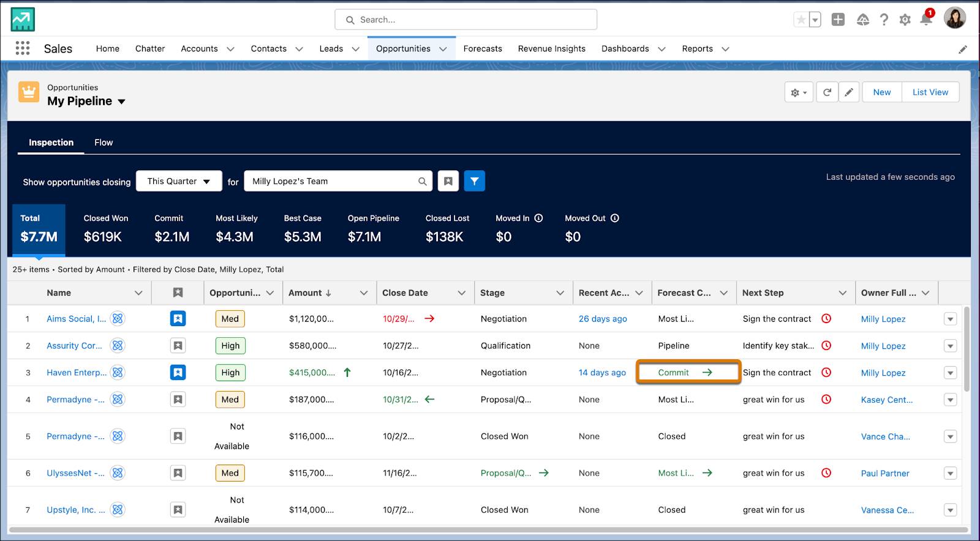980x541 pixels.
Task: Click the Sales app logo icon
Action: (x=23, y=20)
